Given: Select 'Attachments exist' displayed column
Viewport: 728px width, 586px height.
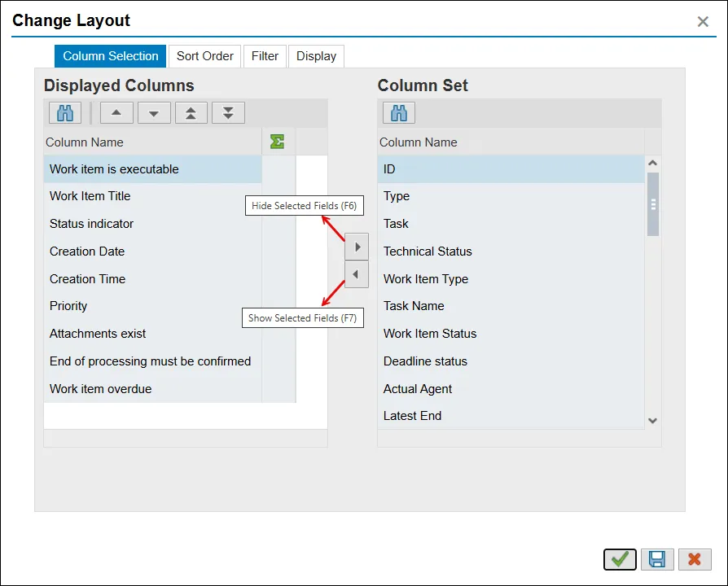Looking at the screenshot, I should [153, 334].
